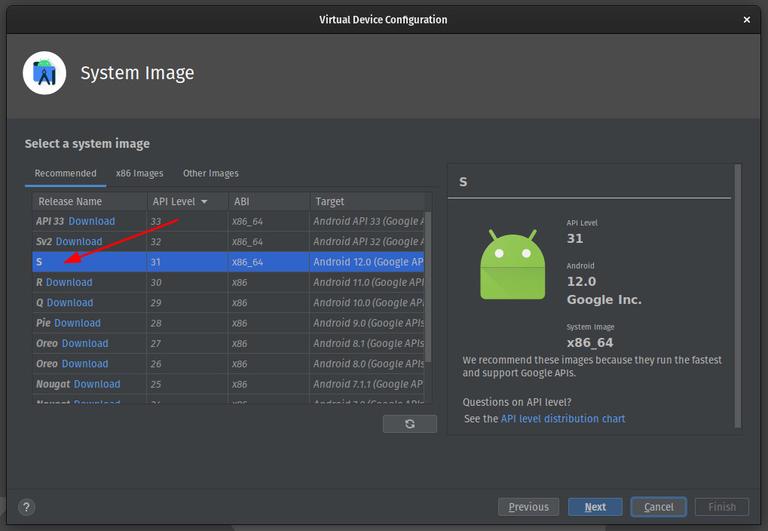768x531 pixels.
Task: Download the Q system image
Action: (70, 303)
